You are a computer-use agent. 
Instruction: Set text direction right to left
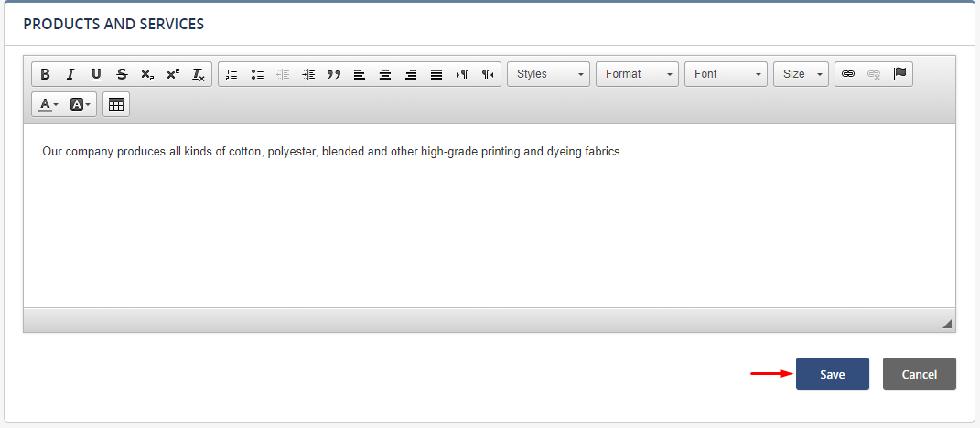[488, 74]
